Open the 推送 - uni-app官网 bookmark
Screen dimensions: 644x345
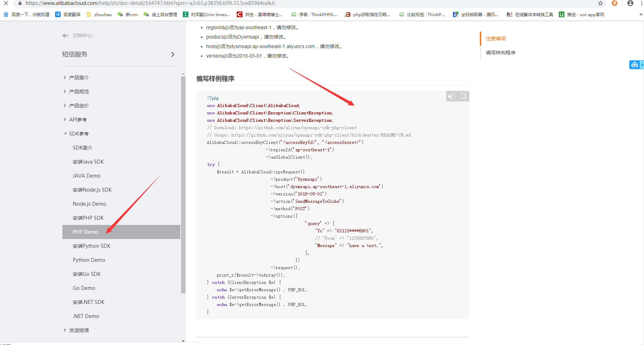tap(582, 14)
